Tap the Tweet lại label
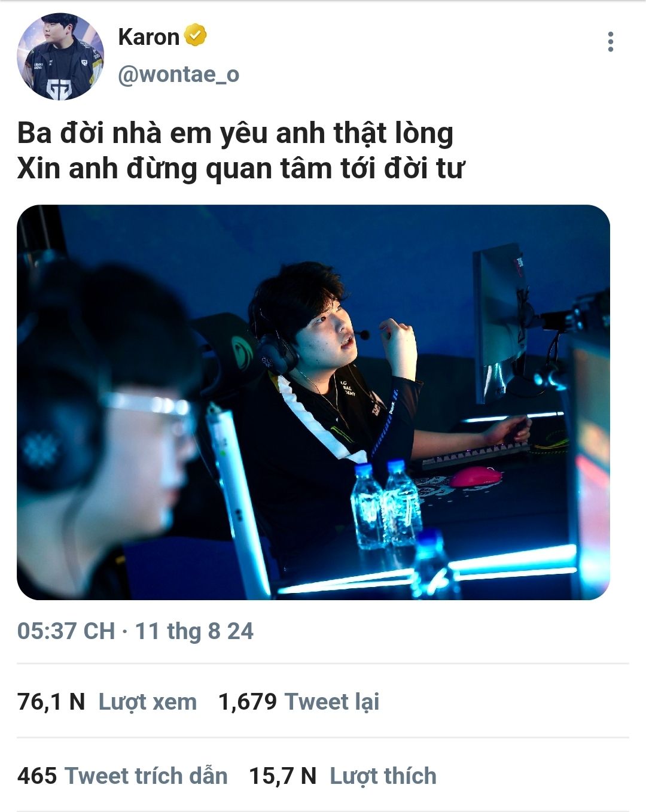Viewport: 646px width, 812px height. click(x=332, y=701)
